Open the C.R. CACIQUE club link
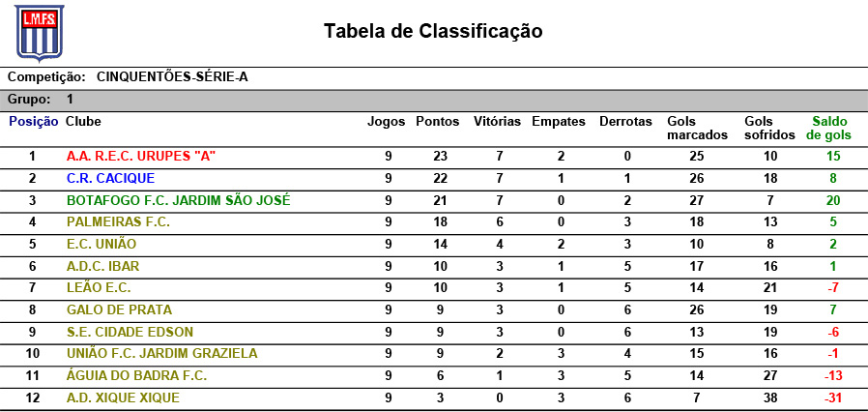868x412 pixels. [110, 178]
